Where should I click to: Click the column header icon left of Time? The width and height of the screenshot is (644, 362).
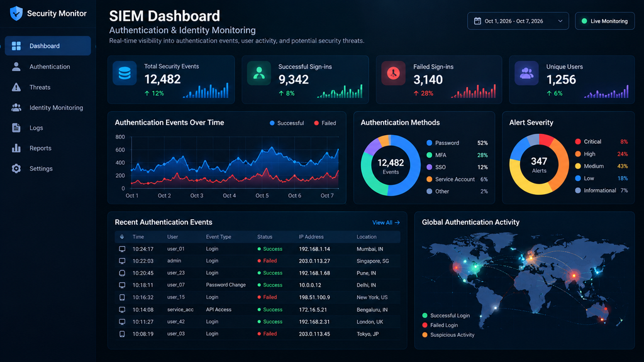[122, 237]
